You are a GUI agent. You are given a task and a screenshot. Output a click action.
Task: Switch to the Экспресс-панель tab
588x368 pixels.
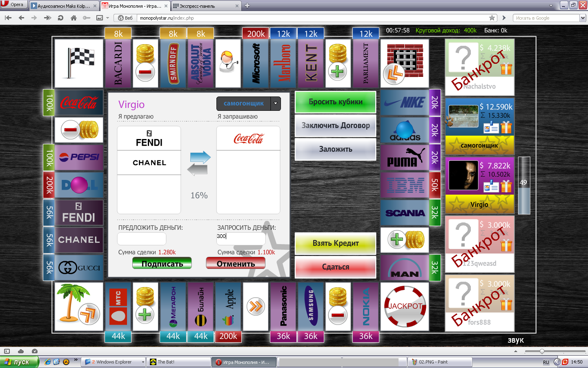pyautogui.click(x=206, y=6)
